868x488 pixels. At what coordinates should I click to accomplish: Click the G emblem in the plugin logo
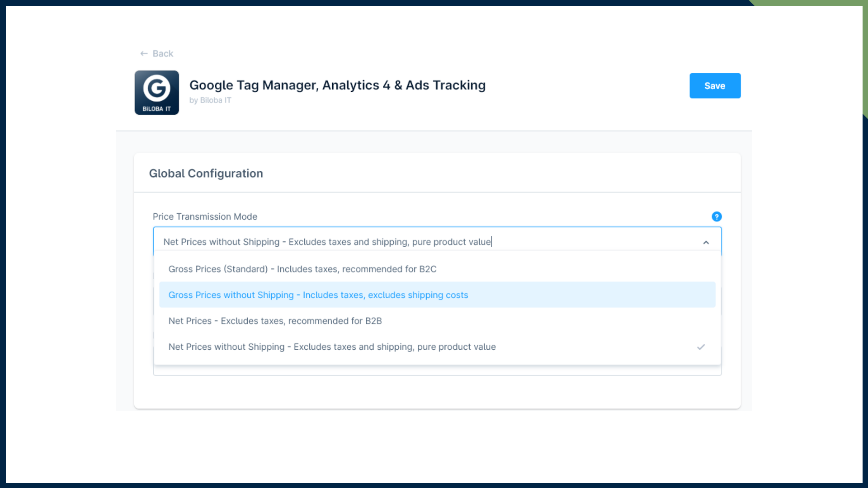click(x=156, y=88)
